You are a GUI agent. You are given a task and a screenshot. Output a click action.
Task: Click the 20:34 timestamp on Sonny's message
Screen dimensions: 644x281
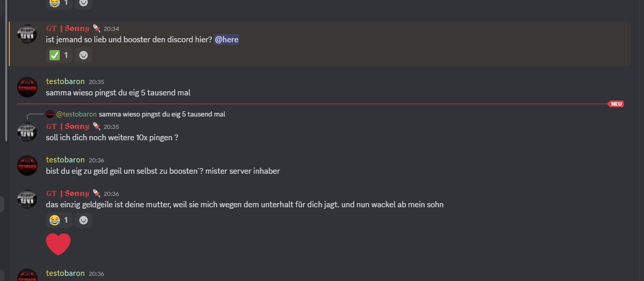click(x=111, y=29)
